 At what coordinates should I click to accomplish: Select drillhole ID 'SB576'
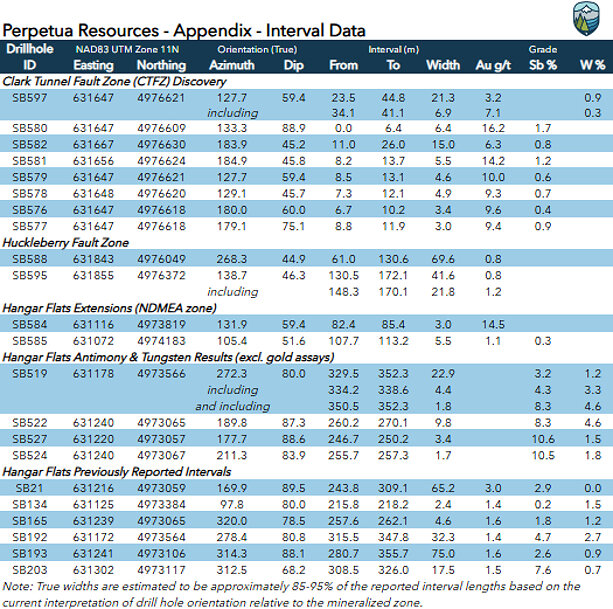pyautogui.click(x=30, y=210)
